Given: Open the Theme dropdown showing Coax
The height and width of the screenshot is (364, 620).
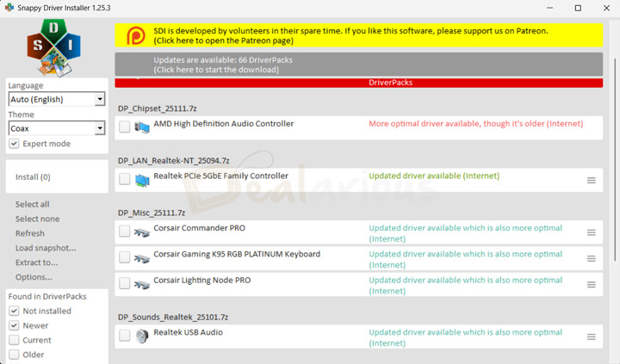Looking at the screenshot, I should (57, 128).
